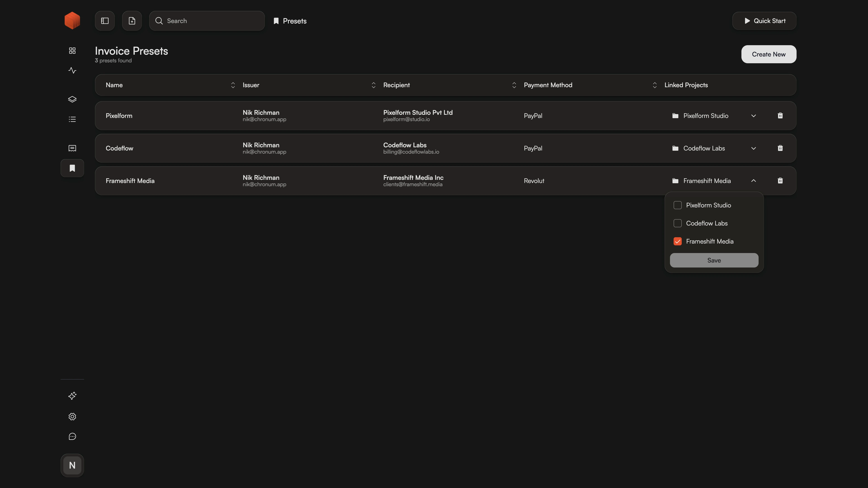
Task: Expand linked projects for the Pixelform row
Action: tap(754, 115)
